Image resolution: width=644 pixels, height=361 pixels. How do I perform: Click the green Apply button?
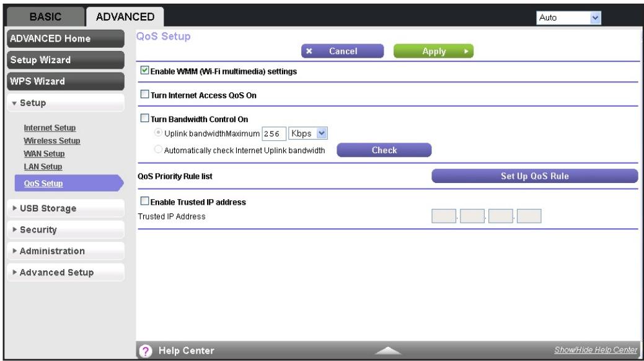point(433,51)
